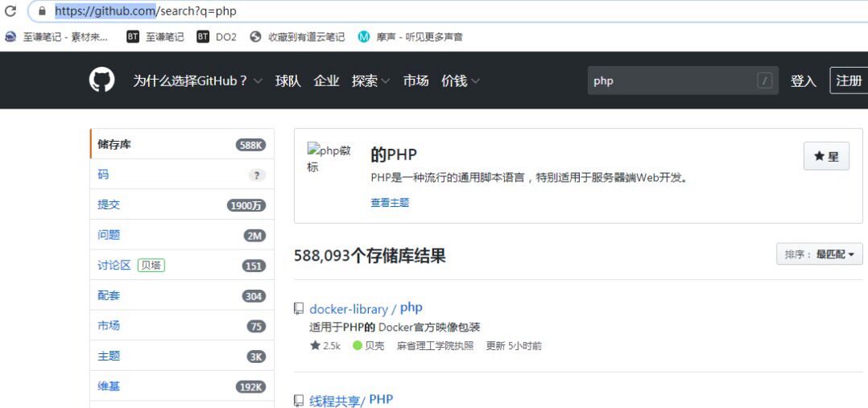Click the 查看主题 link
The width and height of the screenshot is (868, 408).
390,203
